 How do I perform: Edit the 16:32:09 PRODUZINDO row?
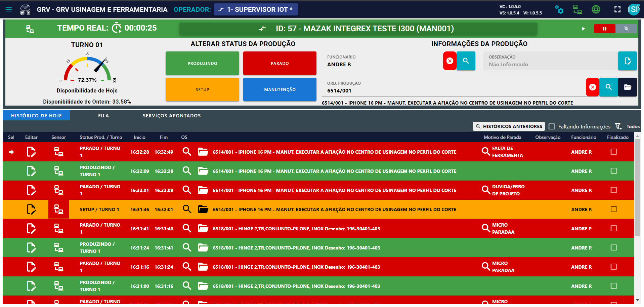[x=31, y=171]
